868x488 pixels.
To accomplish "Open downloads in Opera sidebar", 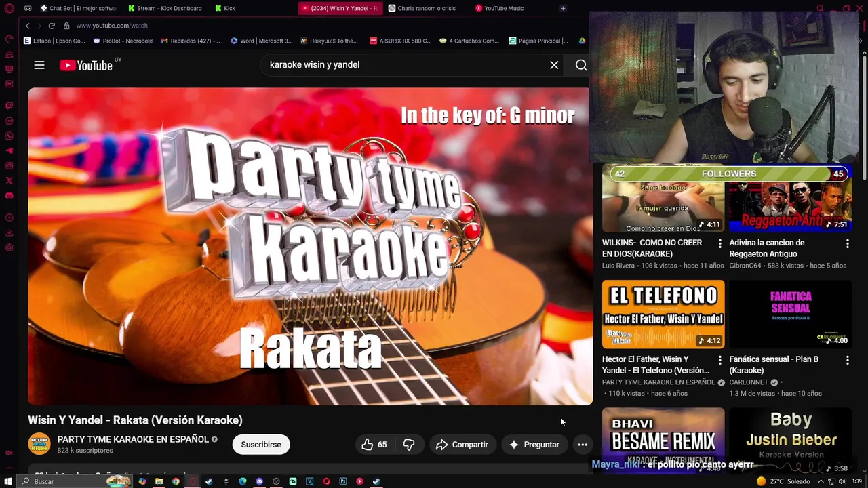I will point(9,232).
